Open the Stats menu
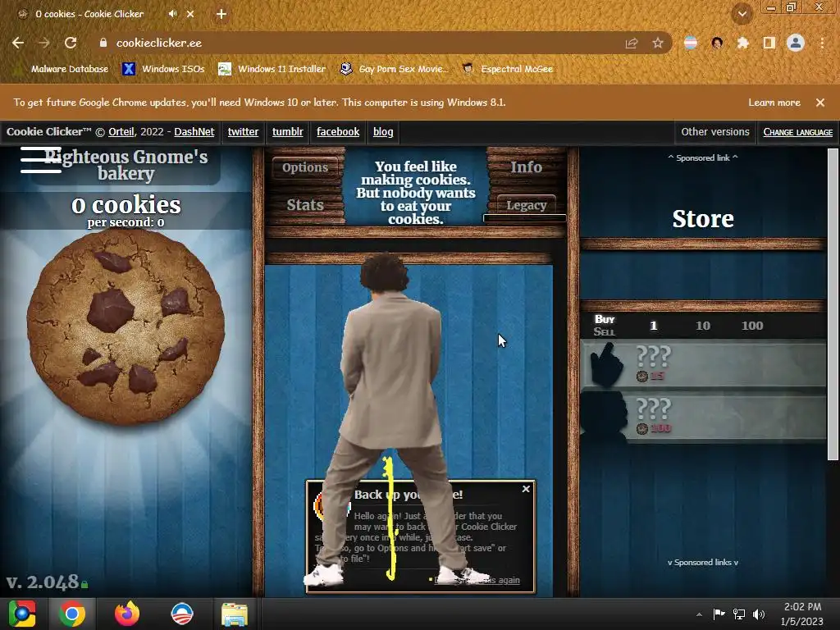The width and height of the screenshot is (840, 630). point(305,205)
